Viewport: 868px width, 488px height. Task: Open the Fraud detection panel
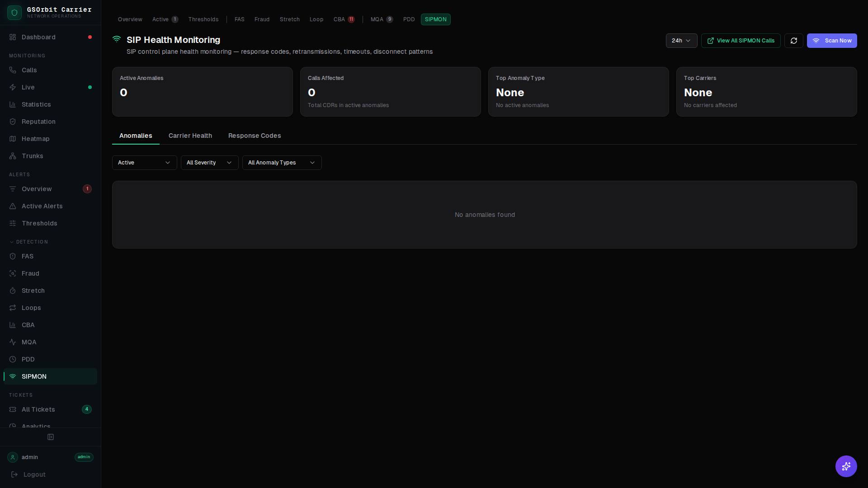pos(30,273)
